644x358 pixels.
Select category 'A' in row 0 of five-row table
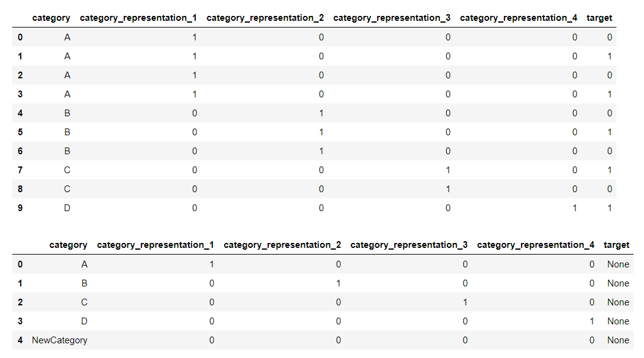click(84, 265)
